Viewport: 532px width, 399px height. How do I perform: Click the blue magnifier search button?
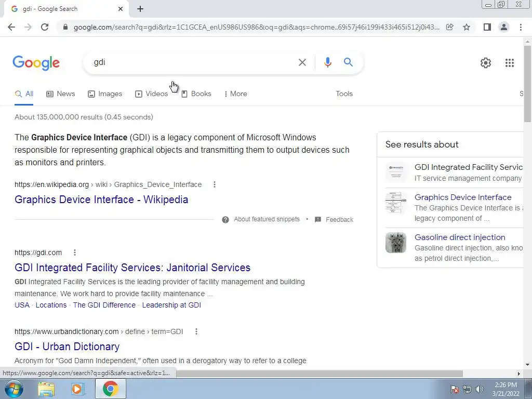pos(348,62)
